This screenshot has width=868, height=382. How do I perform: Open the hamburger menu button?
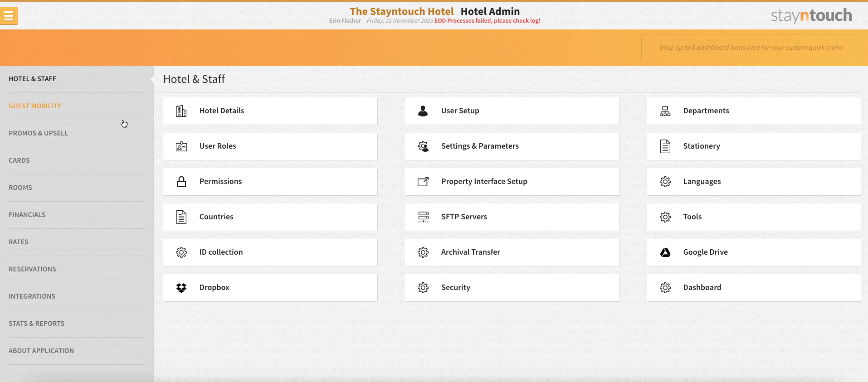pos(9,16)
